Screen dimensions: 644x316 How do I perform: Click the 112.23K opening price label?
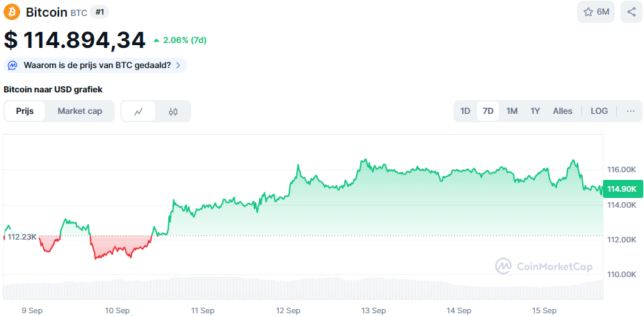coord(22,237)
